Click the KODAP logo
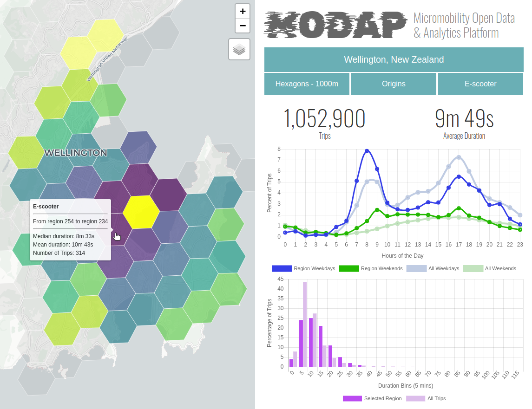 pyautogui.click(x=335, y=25)
